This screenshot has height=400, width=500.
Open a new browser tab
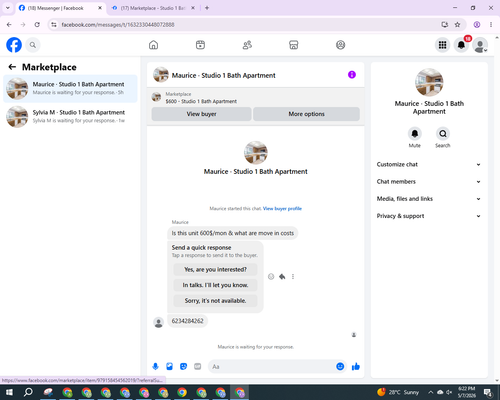(x=207, y=8)
